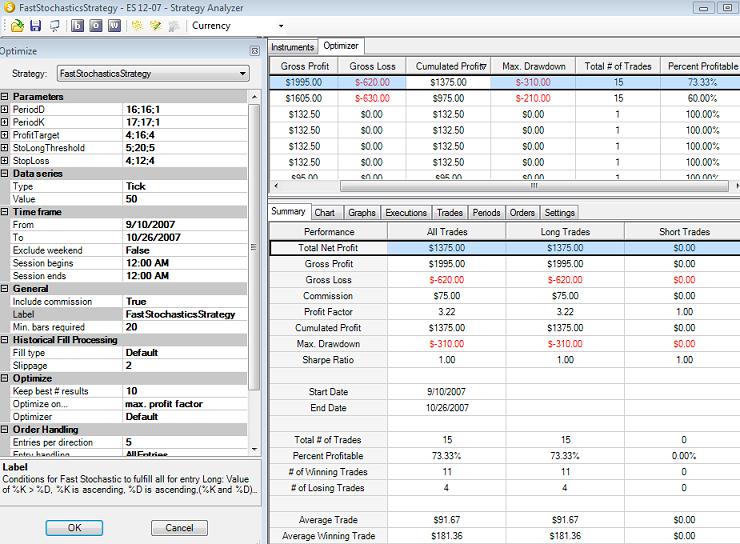Edit the From date 9/10/2007

point(185,225)
